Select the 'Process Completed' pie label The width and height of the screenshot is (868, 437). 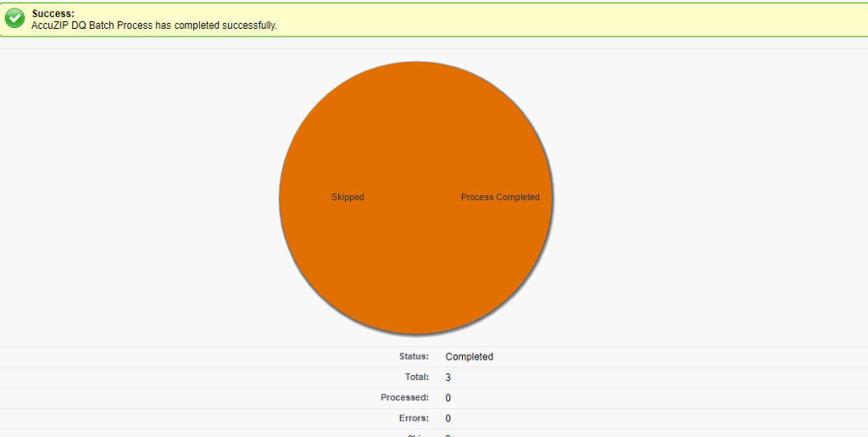tap(500, 197)
